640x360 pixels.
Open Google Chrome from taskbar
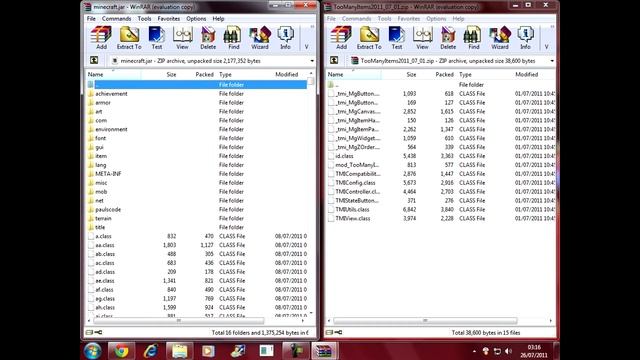[x=121, y=351]
